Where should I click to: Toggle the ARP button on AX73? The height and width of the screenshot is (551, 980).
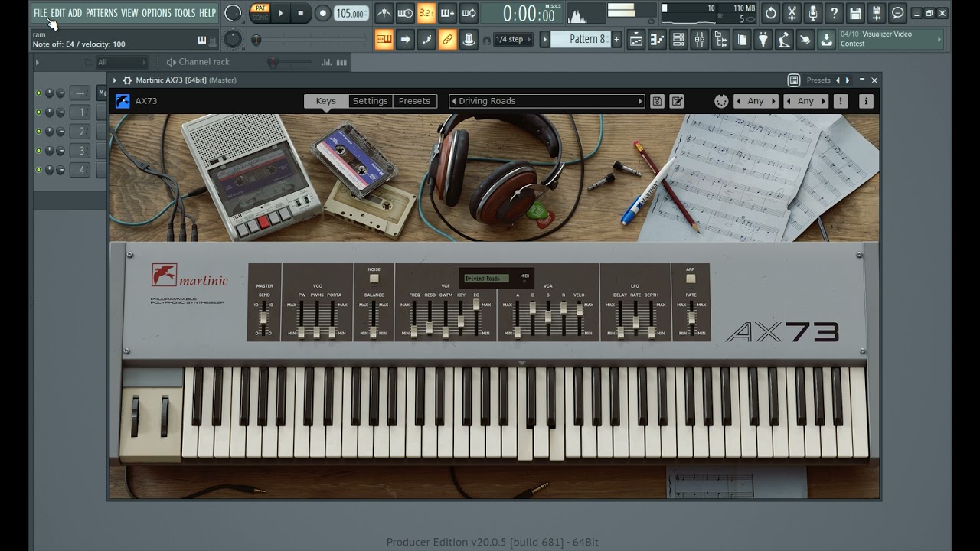click(x=691, y=279)
